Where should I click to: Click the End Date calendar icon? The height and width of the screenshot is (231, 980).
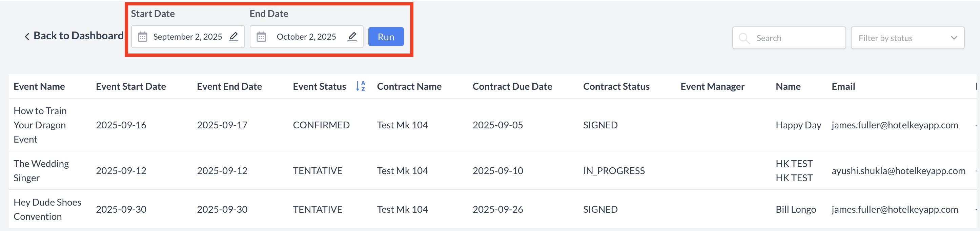[261, 37]
